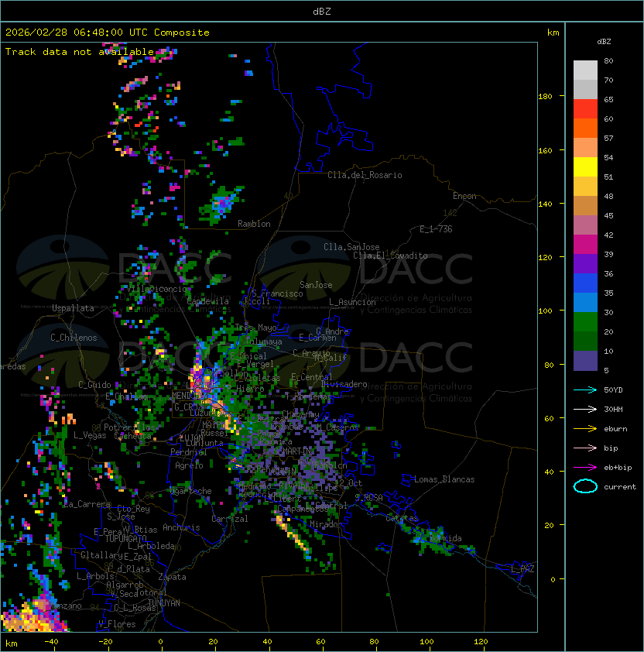Click the 'Agrelo' place label
The image size is (644, 652).
[189, 465]
